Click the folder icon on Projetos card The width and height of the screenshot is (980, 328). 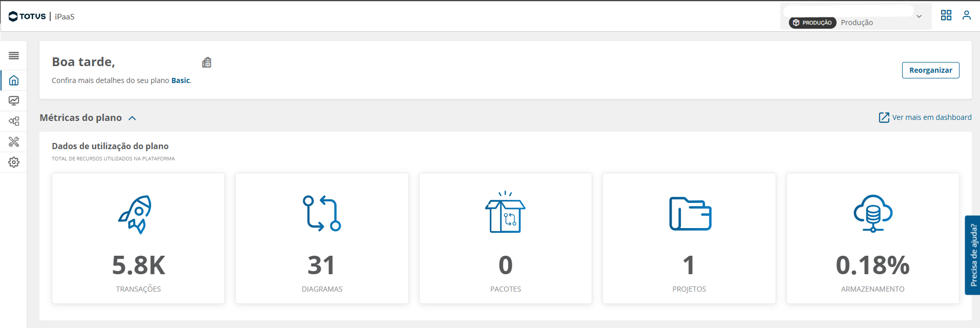690,213
